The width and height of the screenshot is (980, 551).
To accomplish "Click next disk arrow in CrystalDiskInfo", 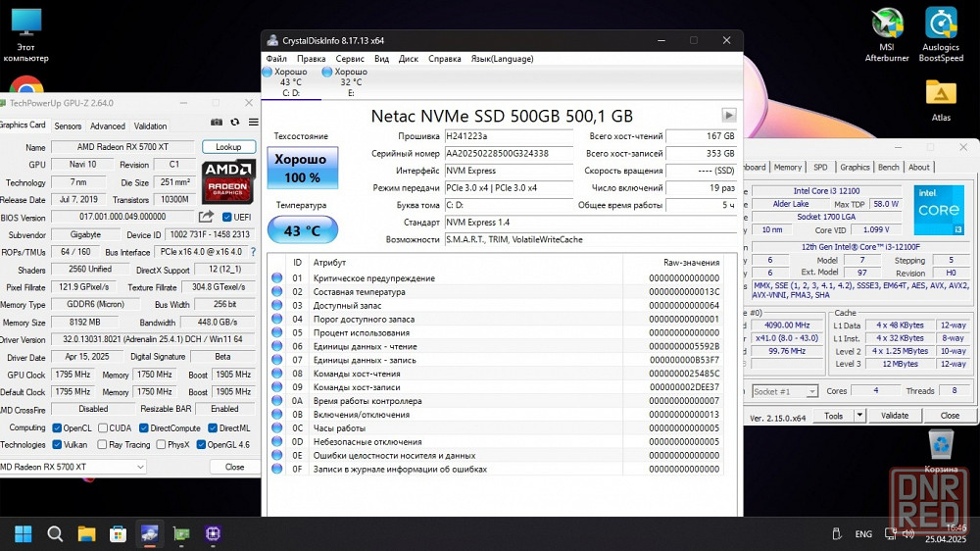I will pos(729,115).
